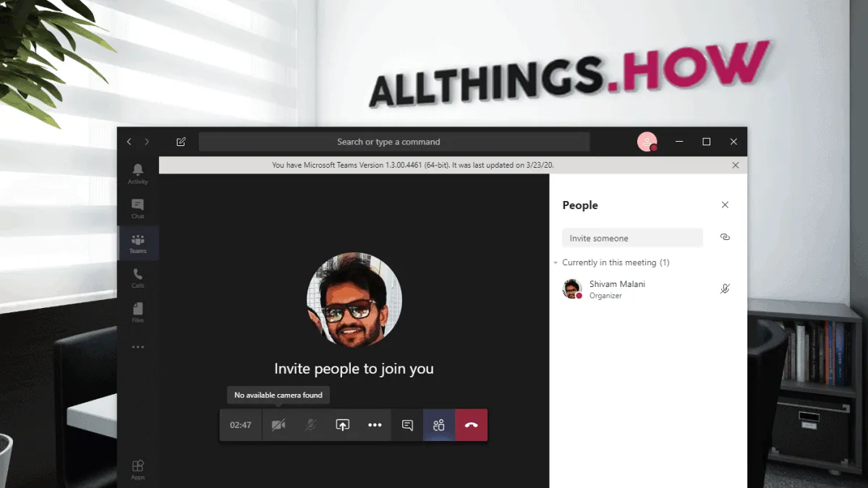Viewport: 868px width, 488px height.
Task: Start a new chat compose icon
Action: click(181, 142)
